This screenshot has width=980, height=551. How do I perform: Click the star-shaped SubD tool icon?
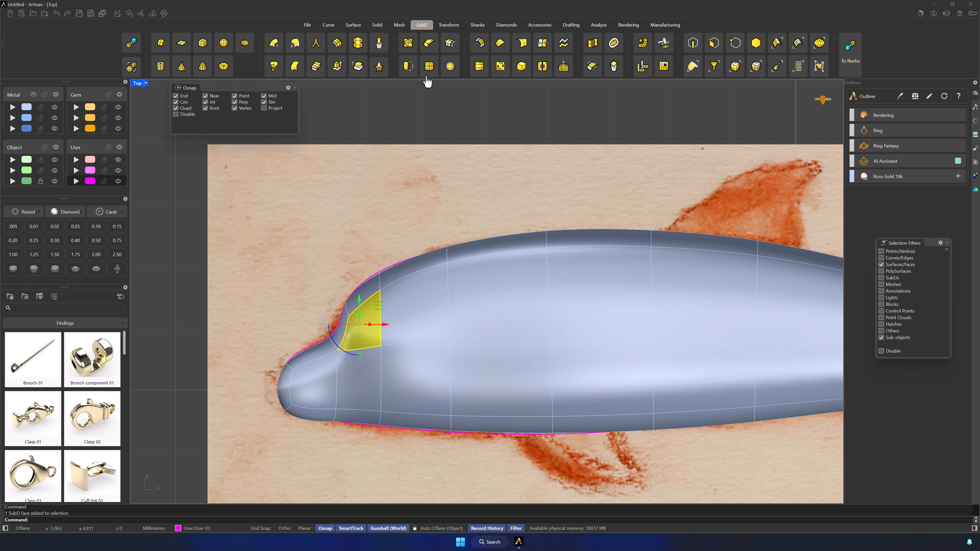(x=379, y=66)
